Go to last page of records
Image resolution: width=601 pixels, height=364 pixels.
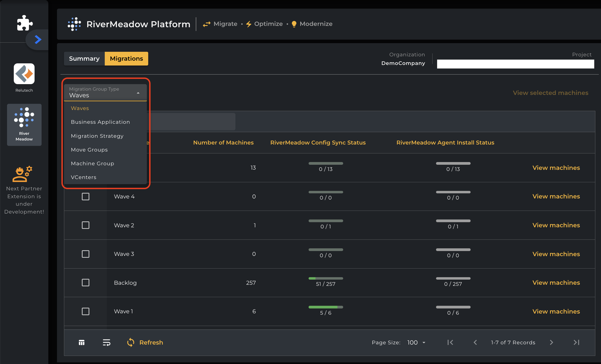tap(576, 342)
